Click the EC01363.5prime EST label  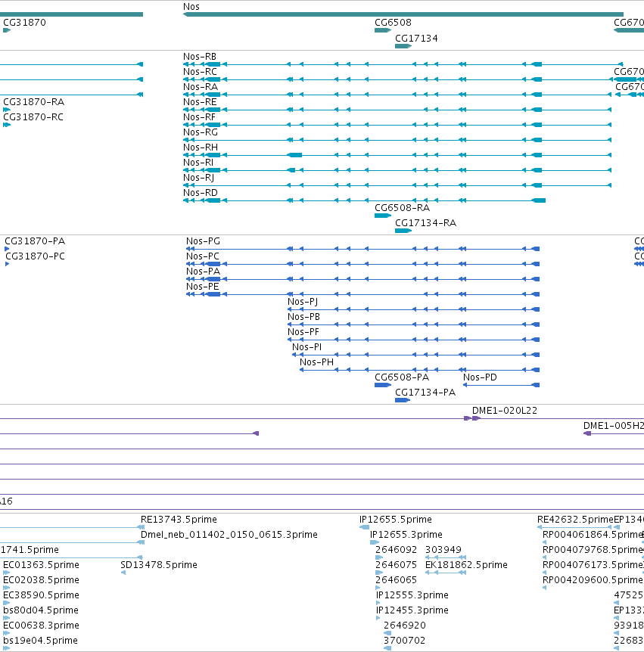(x=41, y=565)
